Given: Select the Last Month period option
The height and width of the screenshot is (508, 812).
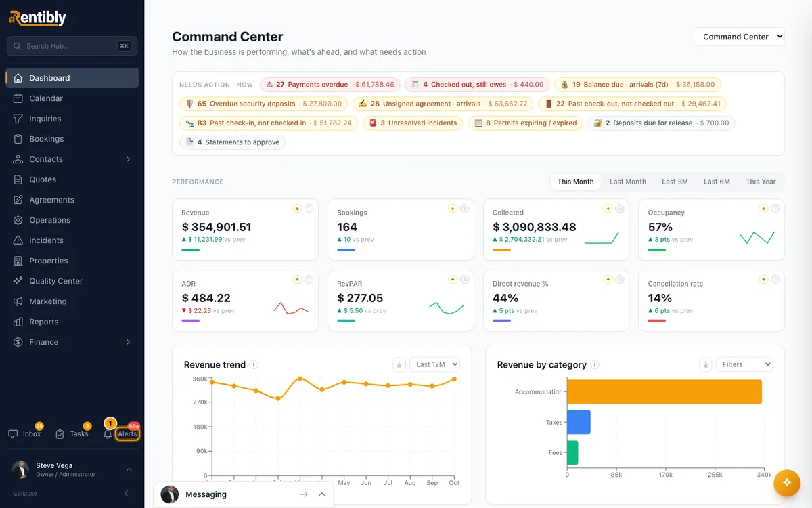Looking at the screenshot, I should coord(627,182).
